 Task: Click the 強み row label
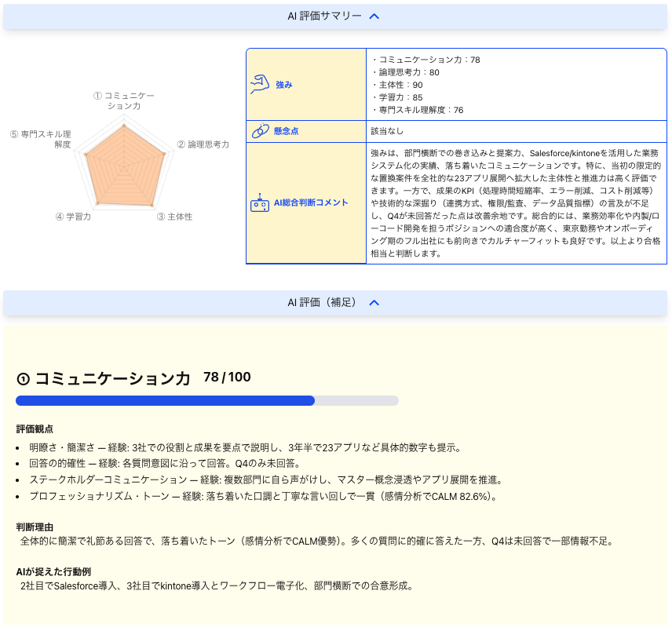[284, 84]
